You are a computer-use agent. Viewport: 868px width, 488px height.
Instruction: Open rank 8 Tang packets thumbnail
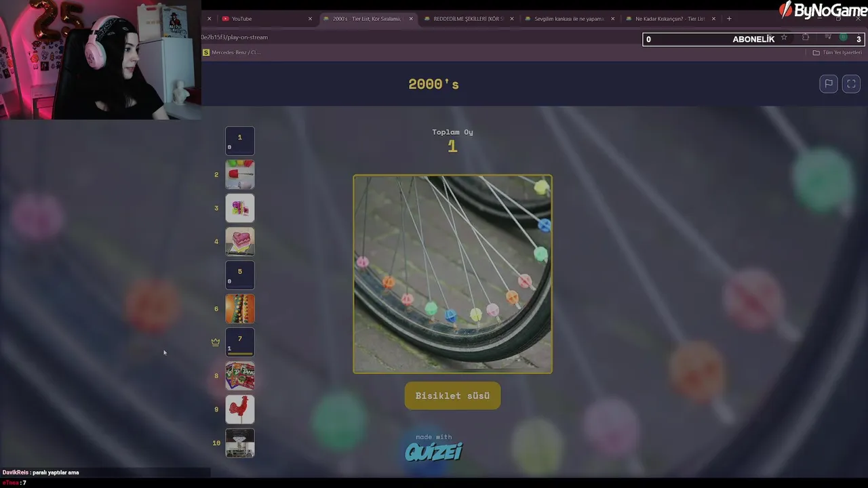coord(240,375)
